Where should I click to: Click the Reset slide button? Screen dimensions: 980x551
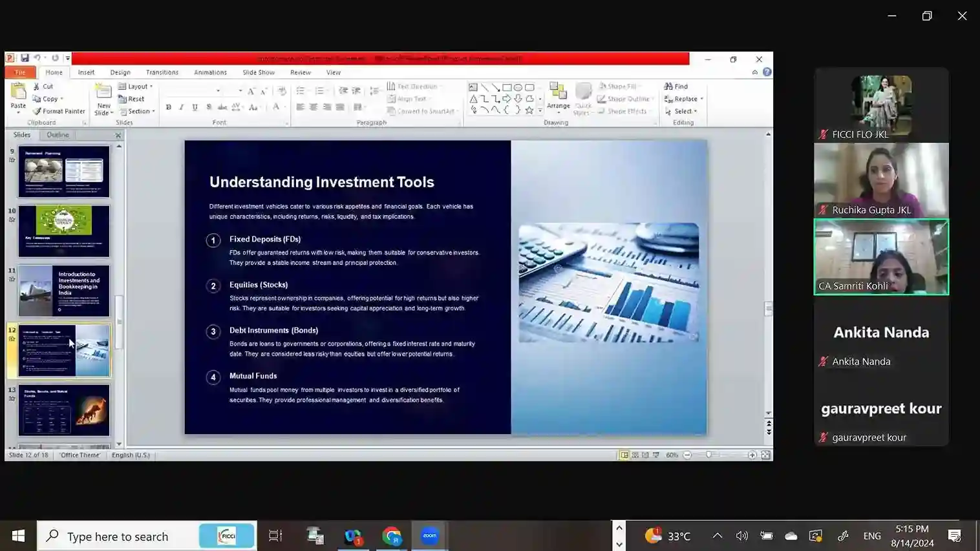tap(132, 99)
